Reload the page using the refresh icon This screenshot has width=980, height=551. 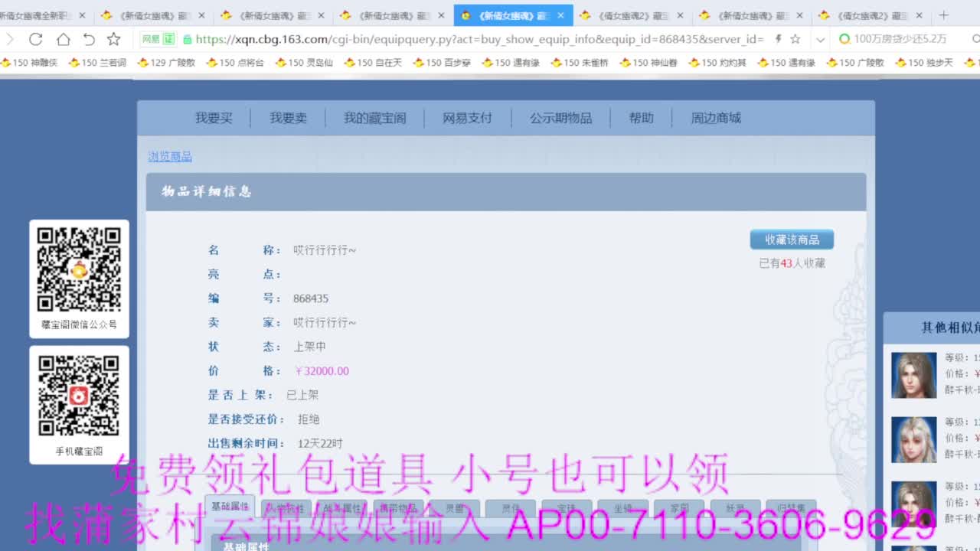tap(37, 39)
